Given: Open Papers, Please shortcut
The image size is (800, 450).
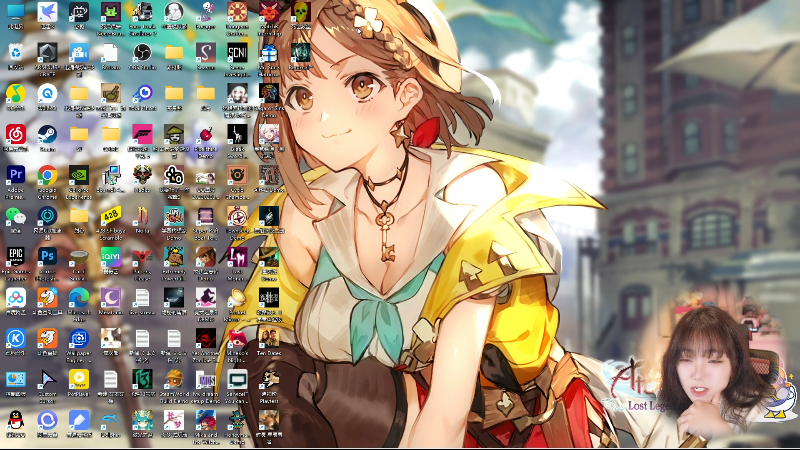Looking at the screenshot, I should tap(142, 257).
